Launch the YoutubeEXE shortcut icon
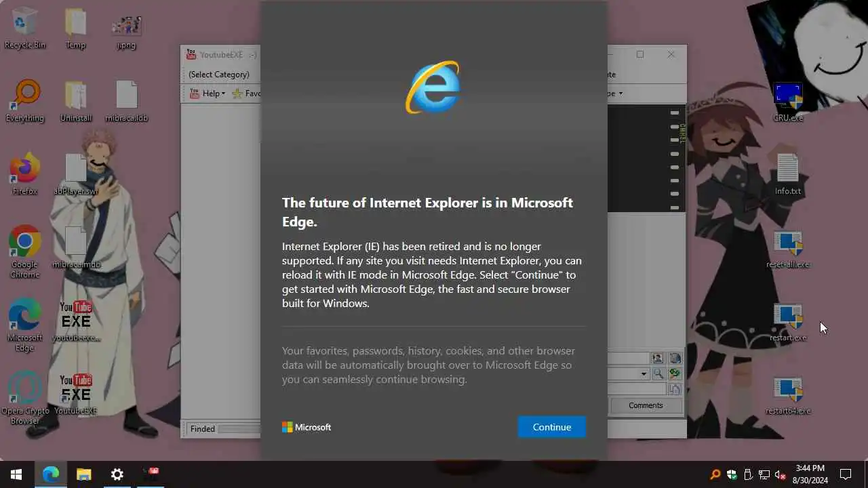 point(75,394)
